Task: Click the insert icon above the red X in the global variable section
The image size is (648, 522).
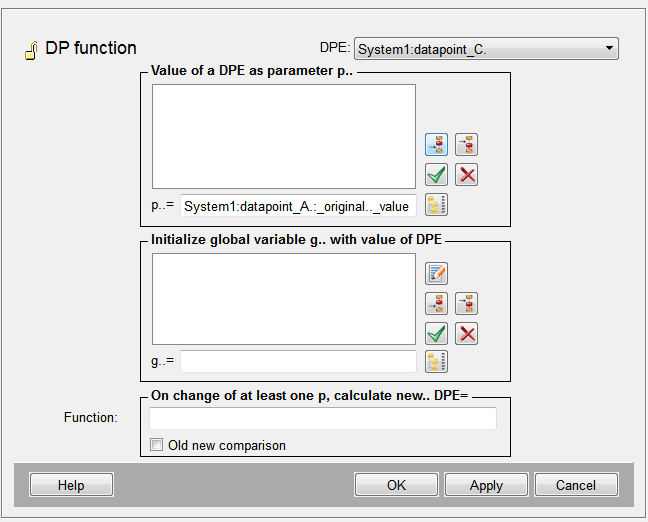Action: click(466, 303)
